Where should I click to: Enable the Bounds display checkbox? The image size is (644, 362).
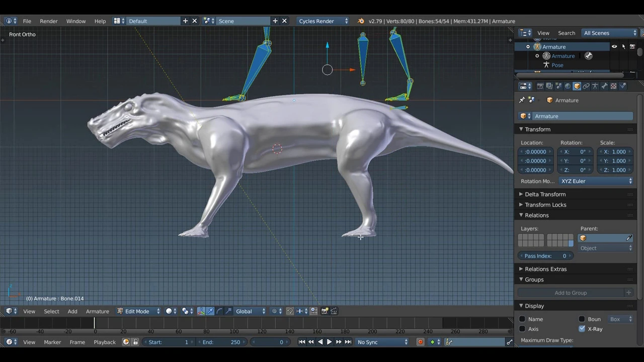coord(582,319)
